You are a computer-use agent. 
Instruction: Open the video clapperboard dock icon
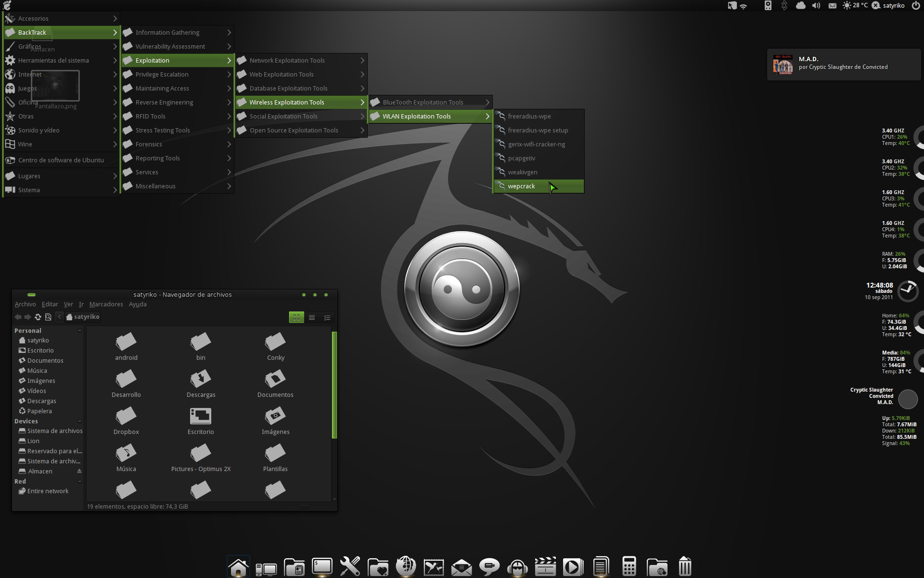545,567
